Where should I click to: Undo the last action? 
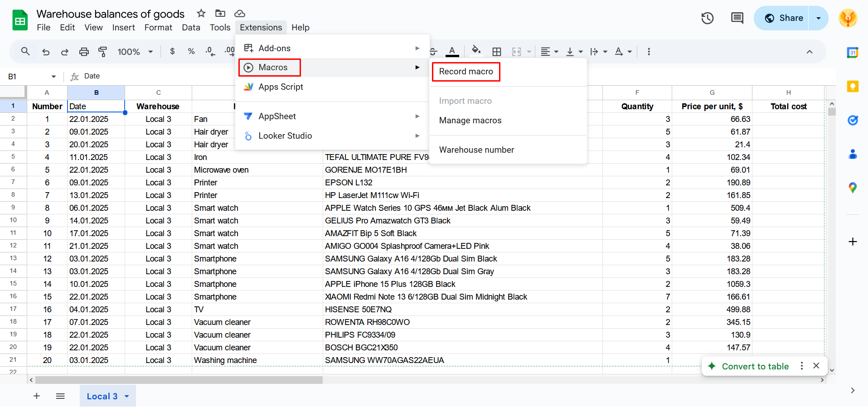click(46, 52)
